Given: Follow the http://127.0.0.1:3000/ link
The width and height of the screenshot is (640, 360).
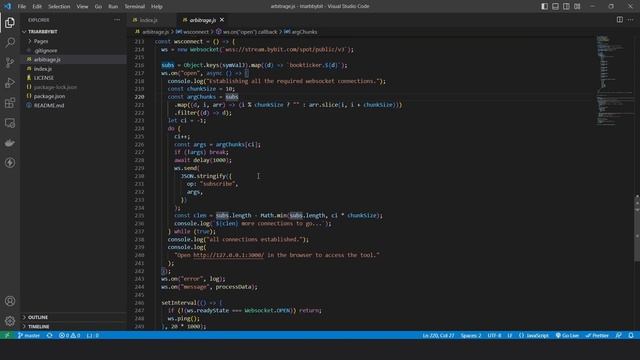Looking at the screenshot, I should tap(228, 255).
